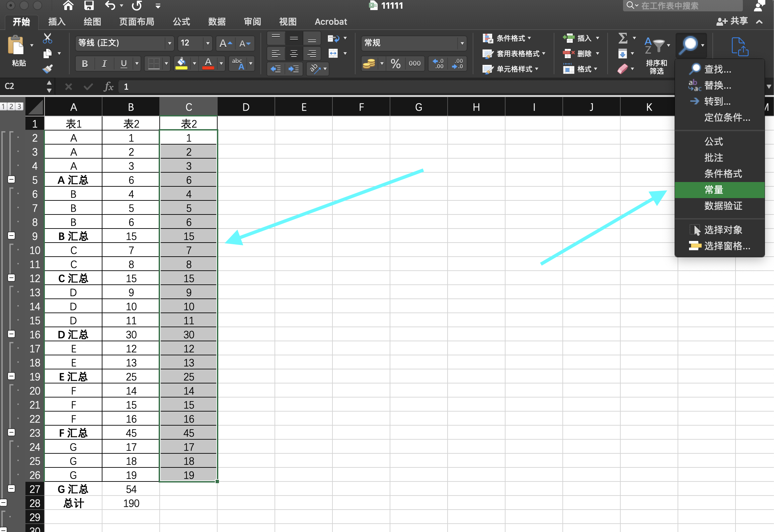Toggle italic formatting
Screen dimensions: 774x532
click(104, 64)
